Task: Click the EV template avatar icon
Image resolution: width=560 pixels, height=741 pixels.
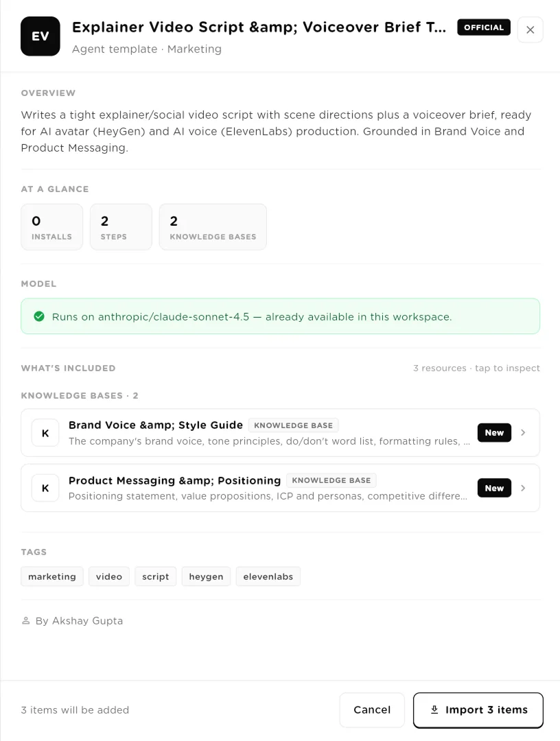Action: 40,36
